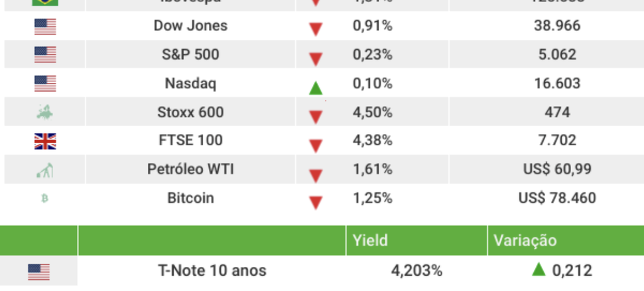
Task: Click the red down arrow for Dow Jones
Action: click(x=316, y=30)
